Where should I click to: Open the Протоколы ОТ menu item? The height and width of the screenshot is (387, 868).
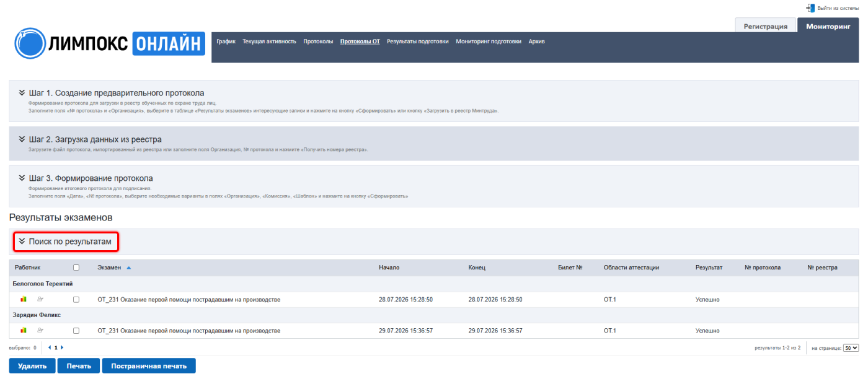coord(360,41)
